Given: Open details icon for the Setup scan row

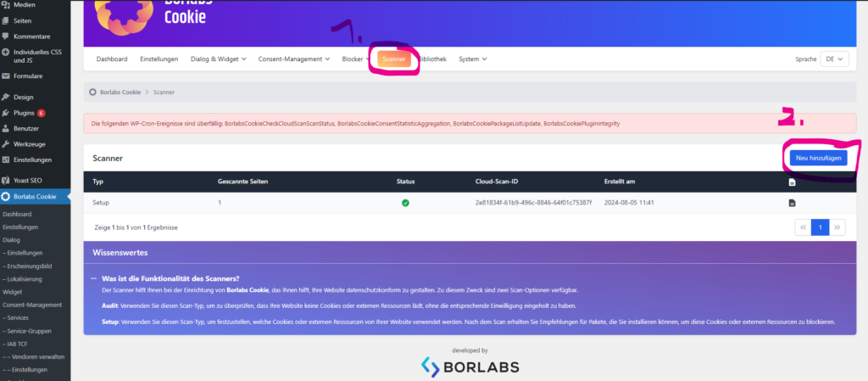Looking at the screenshot, I should tap(792, 203).
